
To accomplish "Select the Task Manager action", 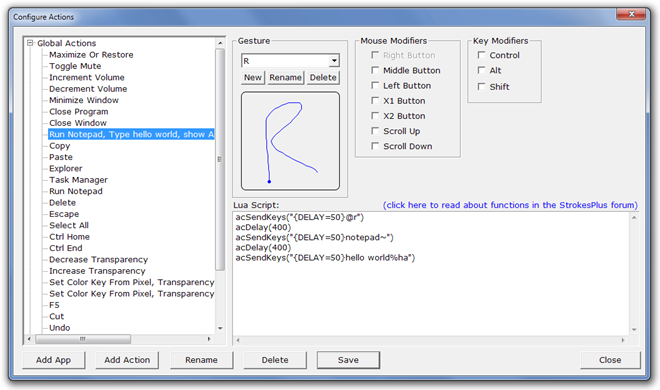I will pos(78,180).
